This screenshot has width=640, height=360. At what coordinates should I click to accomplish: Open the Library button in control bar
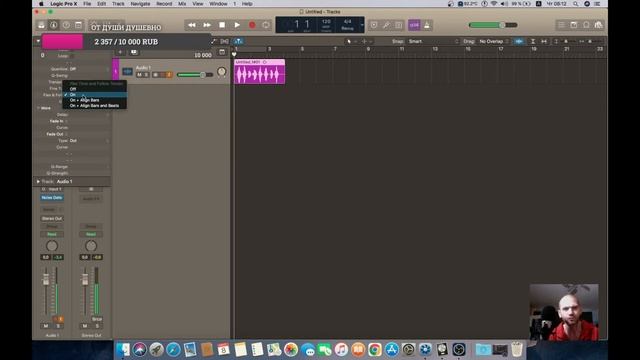41,25
